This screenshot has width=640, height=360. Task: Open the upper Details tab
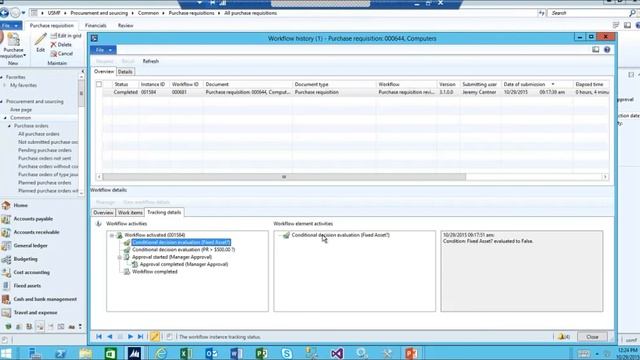click(x=125, y=72)
